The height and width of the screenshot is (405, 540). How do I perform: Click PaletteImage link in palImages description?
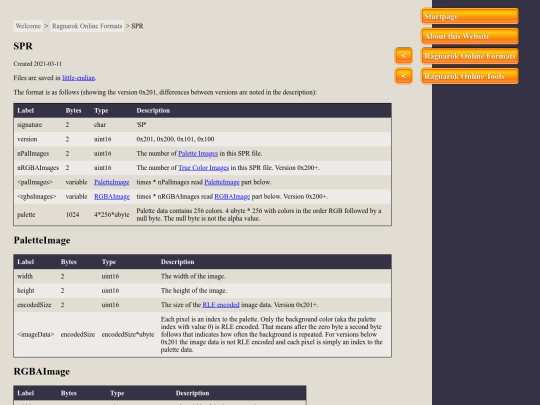(222, 182)
